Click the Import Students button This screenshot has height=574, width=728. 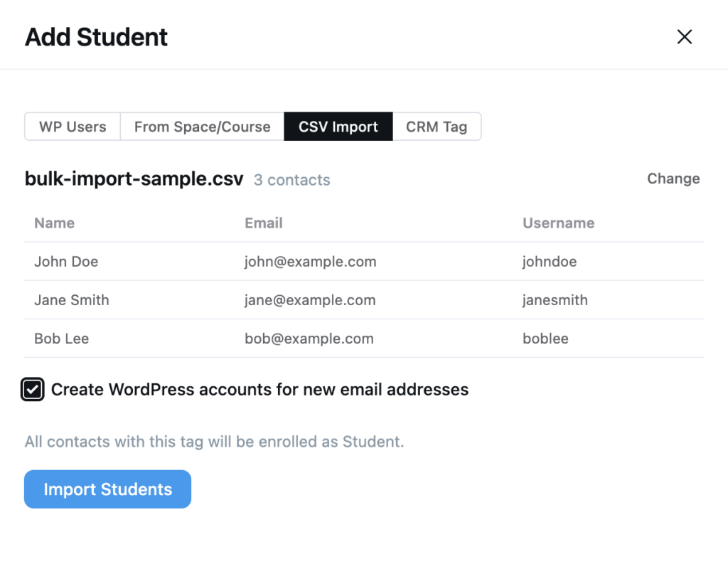point(107,489)
